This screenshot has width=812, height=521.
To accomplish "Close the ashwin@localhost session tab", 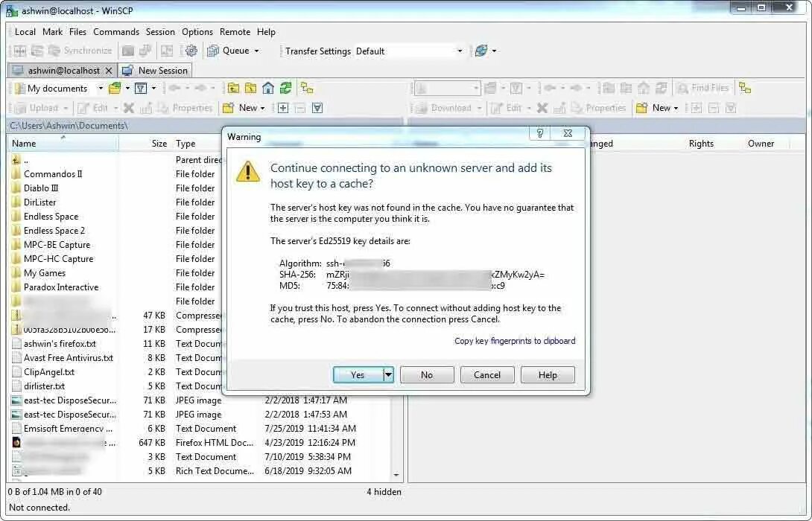I will 108,71.
